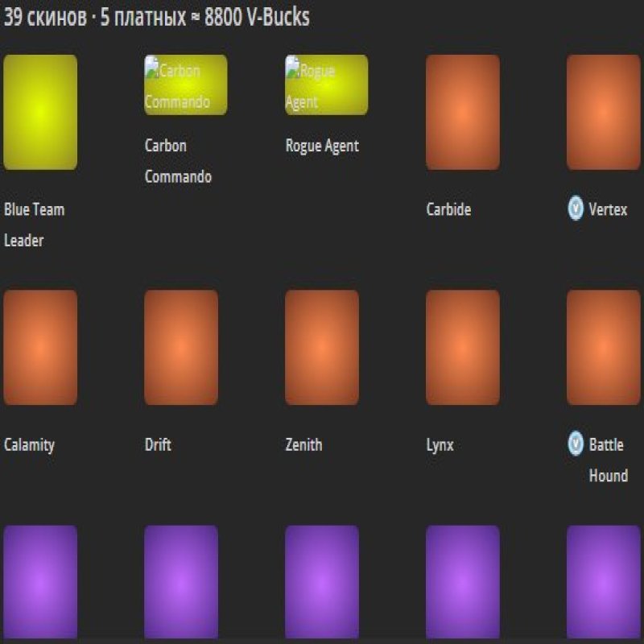Screen dimensions: 644x644
Task: Select the Calamity skin thumbnail
Action: [x=40, y=348]
